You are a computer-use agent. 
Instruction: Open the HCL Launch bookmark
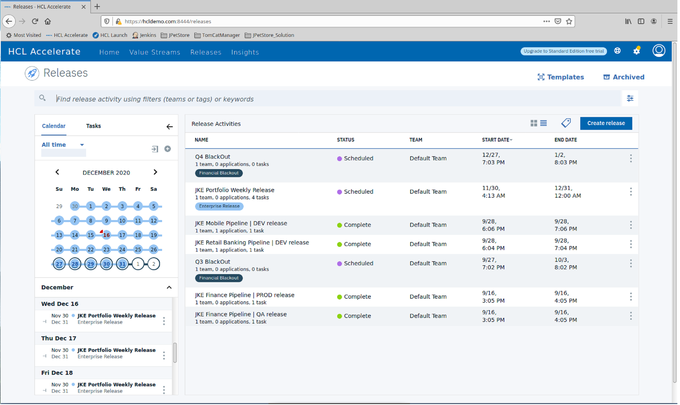110,35
